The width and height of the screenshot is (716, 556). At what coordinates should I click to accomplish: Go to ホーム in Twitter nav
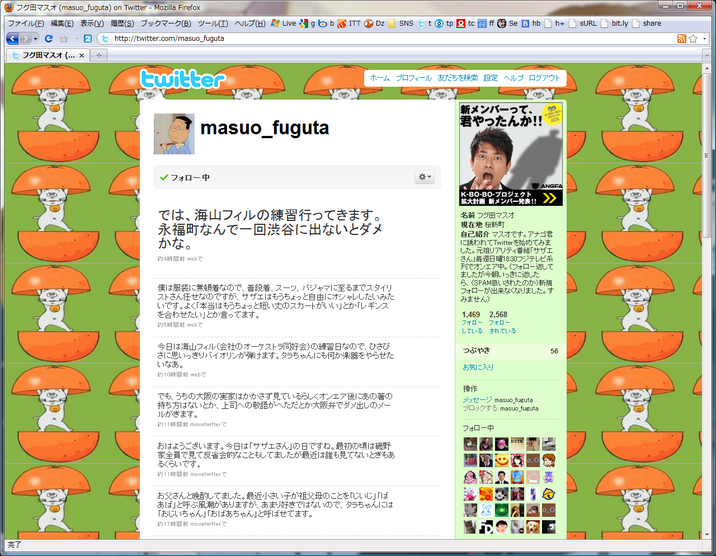pyautogui.click(x=379, y=78)
